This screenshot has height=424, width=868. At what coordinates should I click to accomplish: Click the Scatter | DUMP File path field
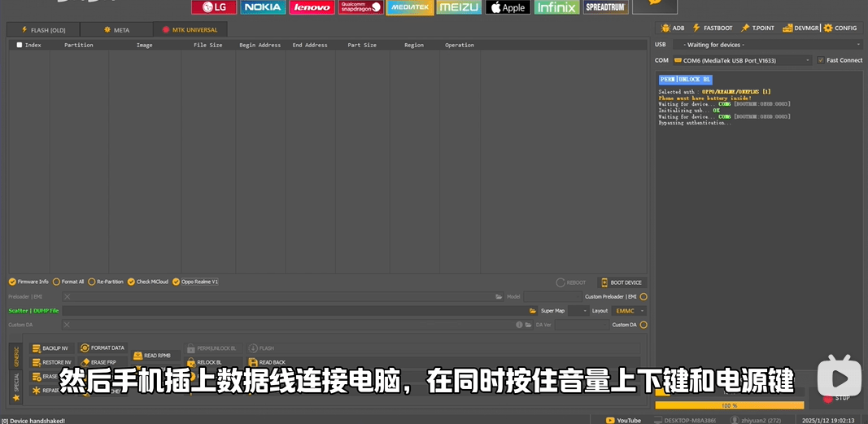[x=294, y=311]
